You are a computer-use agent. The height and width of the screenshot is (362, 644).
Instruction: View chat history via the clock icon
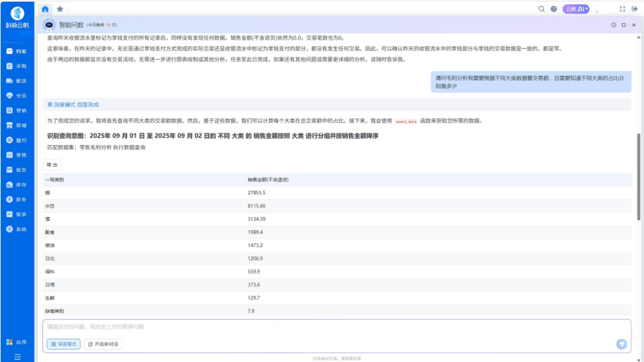(x=614, y=25)
